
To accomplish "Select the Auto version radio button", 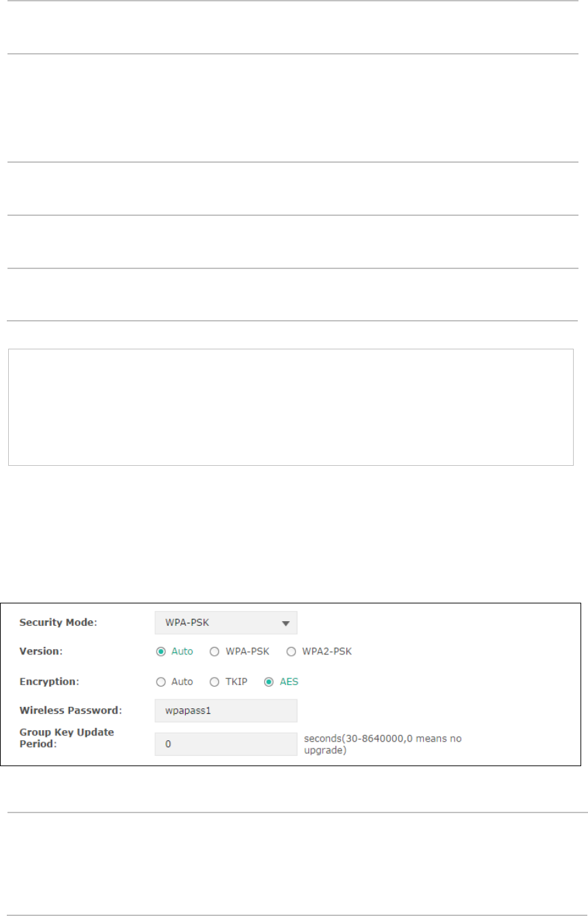I will [161, 651].
